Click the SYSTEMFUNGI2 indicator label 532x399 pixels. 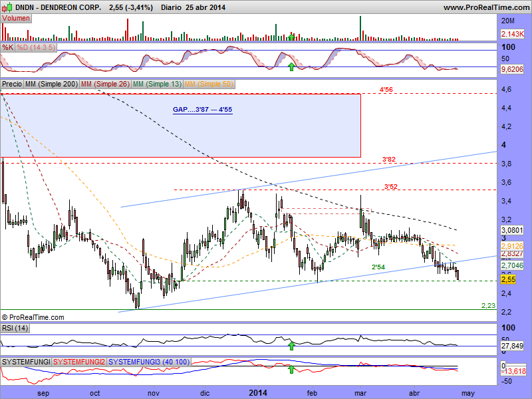click(x=79, y=362)
